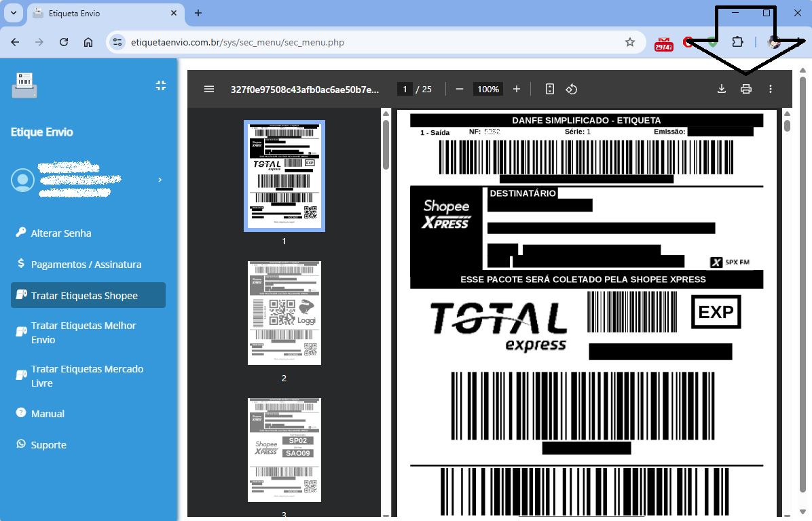Open the Manual page
This screenshot has height=521, width=812.
(x=48, y=414)
